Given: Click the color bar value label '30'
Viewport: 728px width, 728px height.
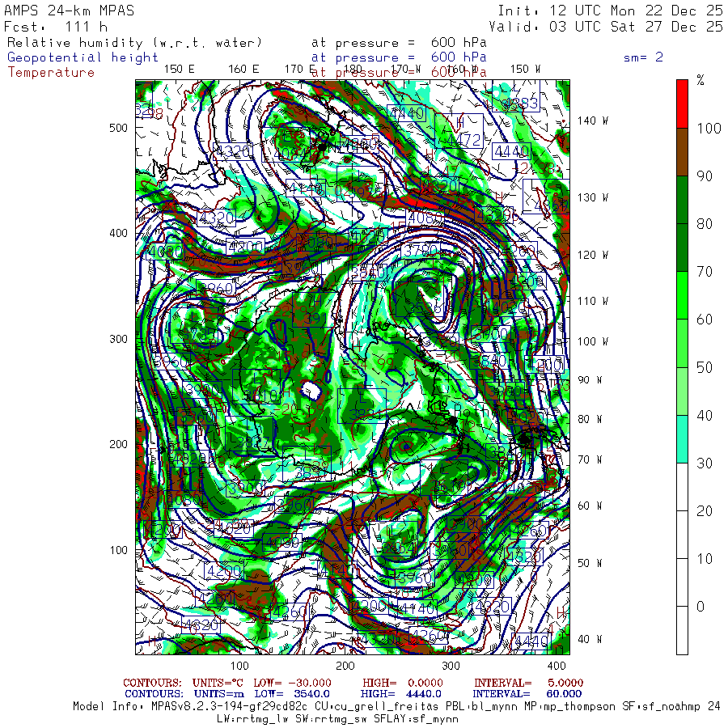Looking at the screenshot, I should tap(705, 463).
